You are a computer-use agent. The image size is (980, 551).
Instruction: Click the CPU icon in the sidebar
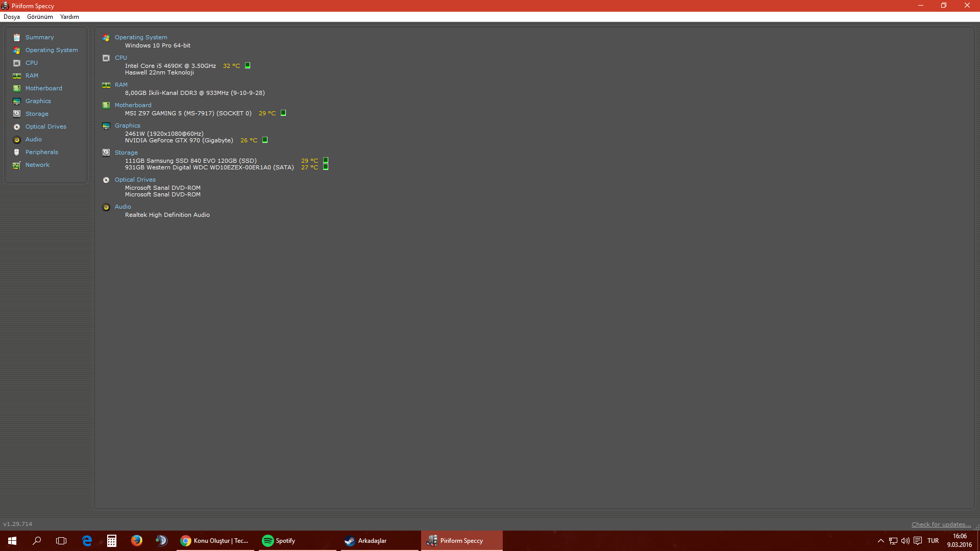tap(17, 63)
